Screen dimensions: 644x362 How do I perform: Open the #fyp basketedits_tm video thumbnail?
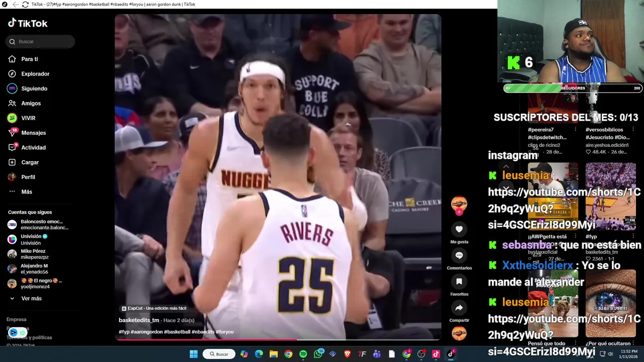point(610,196)
